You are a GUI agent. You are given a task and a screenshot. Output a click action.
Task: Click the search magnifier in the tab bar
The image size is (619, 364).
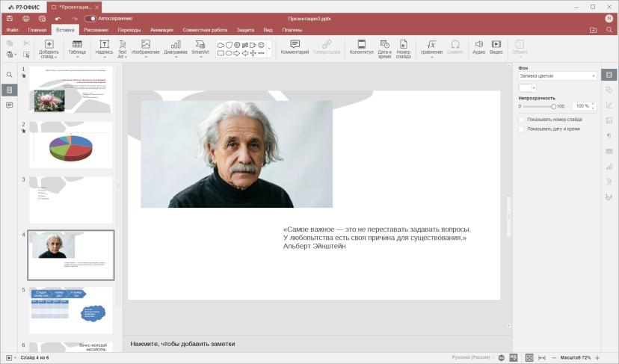point(609,30)
